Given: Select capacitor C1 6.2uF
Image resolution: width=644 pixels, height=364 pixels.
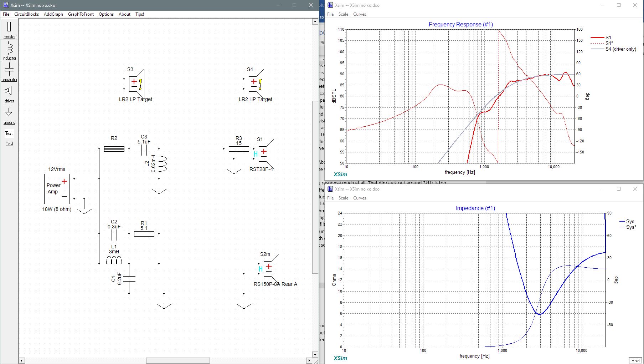Looking at the screenshot, I should (129, 279).
